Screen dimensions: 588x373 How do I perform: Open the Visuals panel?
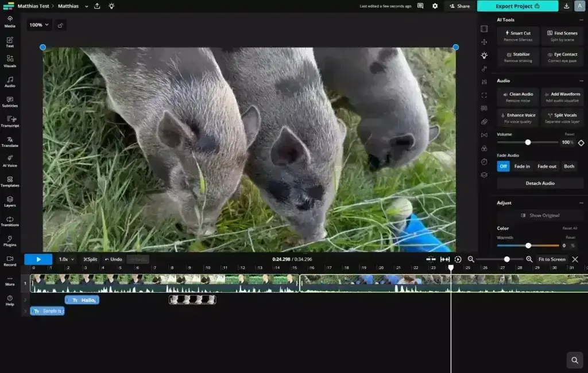pyautogui.click(x=10, y=61)
